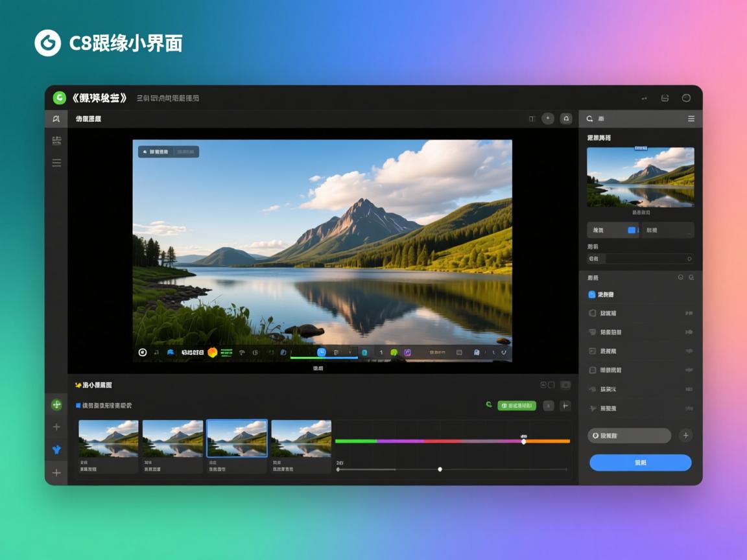
Task: Select the blue pin icon in the left sidebar
Action: [x=56, y=449]
